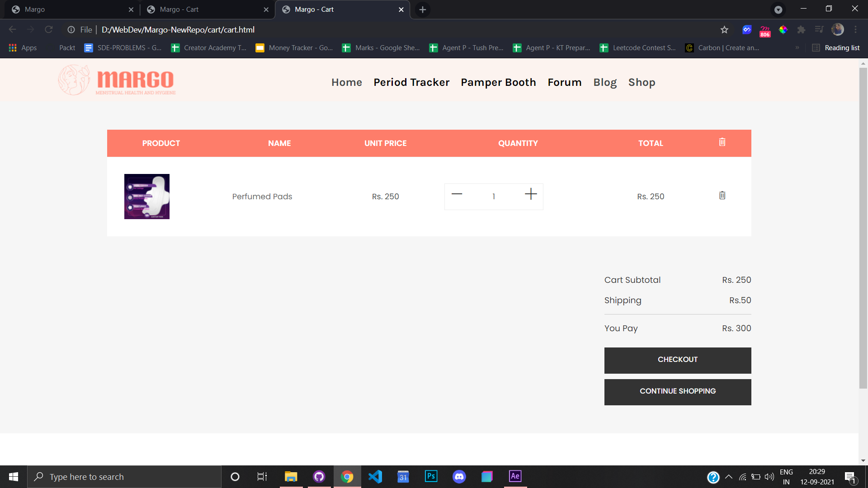Click the header trash icon to clear cart
Screen dimensions: 868x488
click(722, 142)
